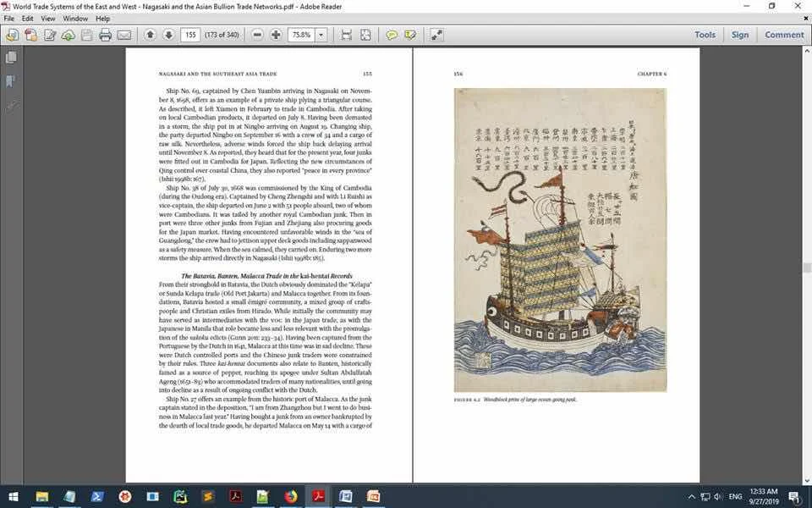This screenshot has height=508, width=812.
Task: Open PyCharm from the taskbar
Action: point(179,497)
